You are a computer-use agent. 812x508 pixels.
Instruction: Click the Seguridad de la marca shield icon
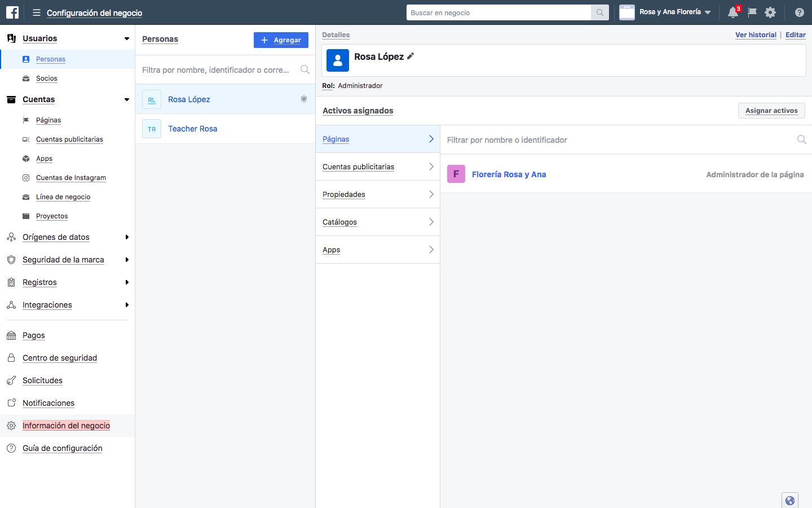(x=11, y=260)
